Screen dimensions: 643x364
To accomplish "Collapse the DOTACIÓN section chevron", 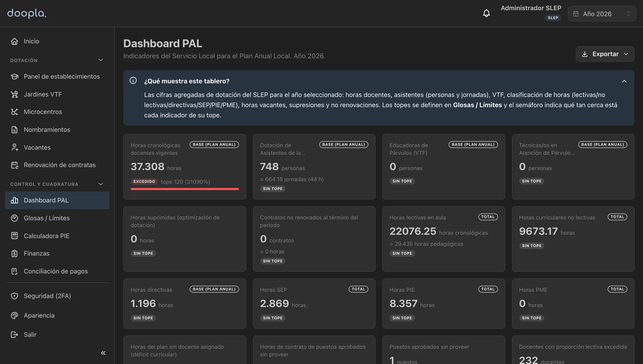I will pyautogui.click(x=101, y=60).
